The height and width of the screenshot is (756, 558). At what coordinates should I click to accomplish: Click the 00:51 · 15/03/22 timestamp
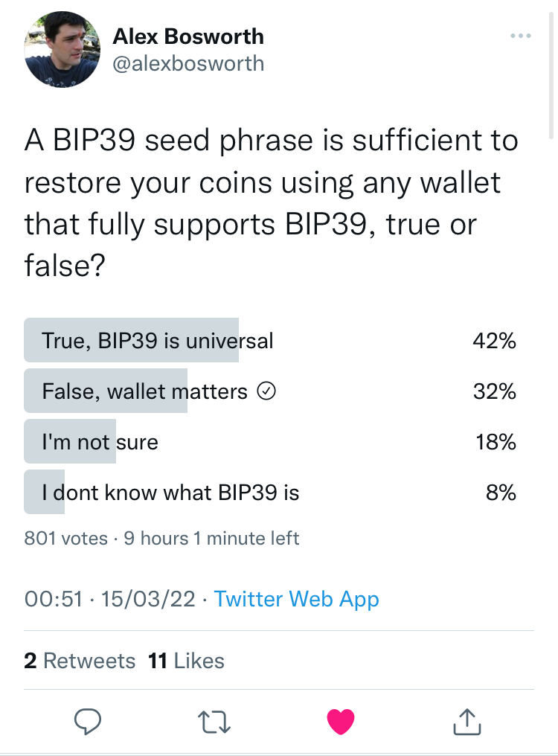(109, 599)
